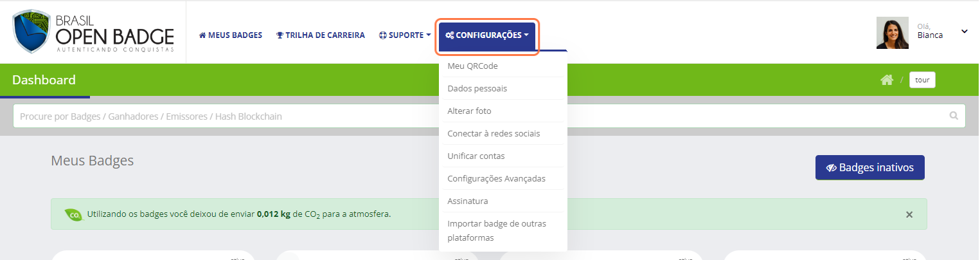Click the search magnifier icon

click(x=954, y=116)
